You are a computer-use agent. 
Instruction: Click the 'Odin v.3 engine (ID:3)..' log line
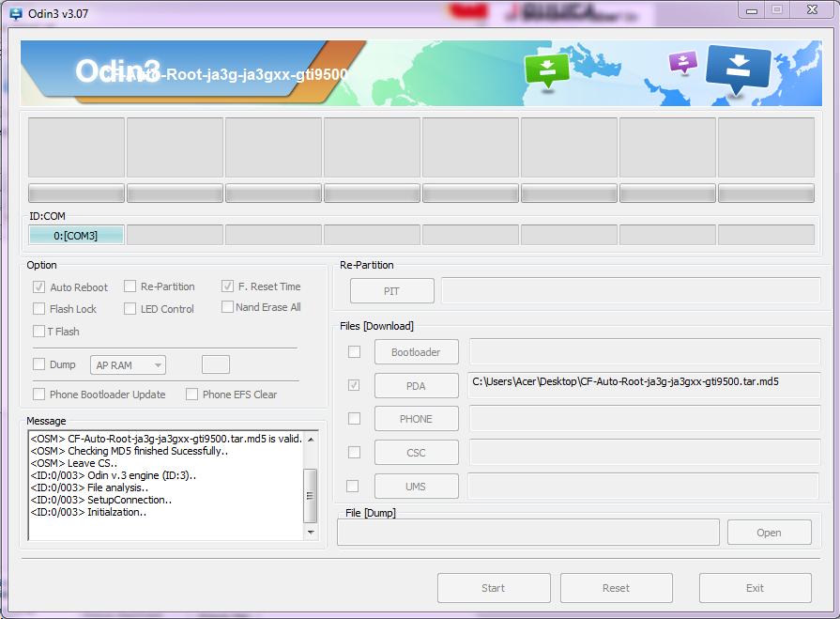click(x=114, y=475)
